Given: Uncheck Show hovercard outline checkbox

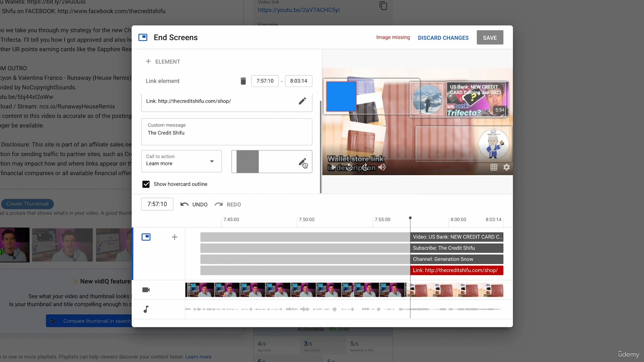Looking at the screenshot, I should (146, 184).
